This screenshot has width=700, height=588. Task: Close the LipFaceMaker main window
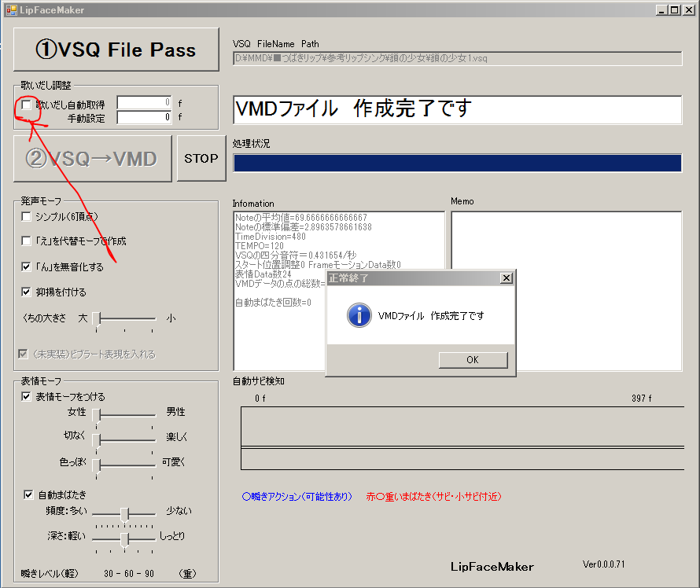tap(689, 9)
